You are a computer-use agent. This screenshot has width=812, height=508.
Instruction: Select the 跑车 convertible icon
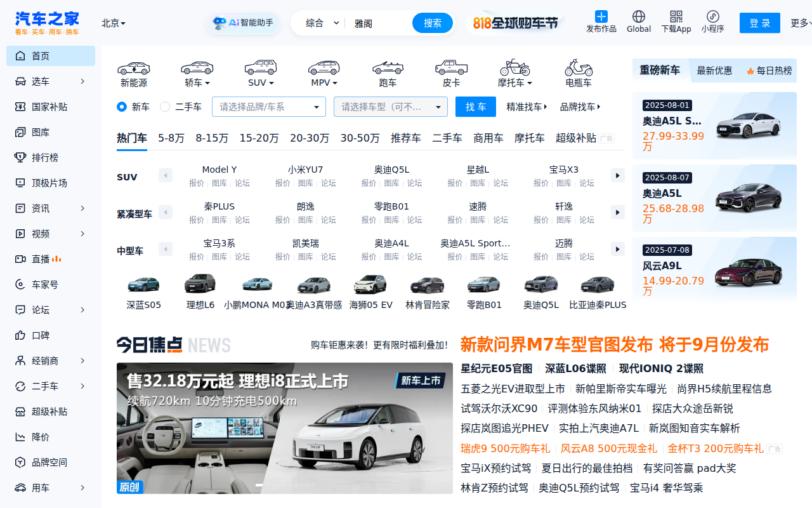(388, 67)
